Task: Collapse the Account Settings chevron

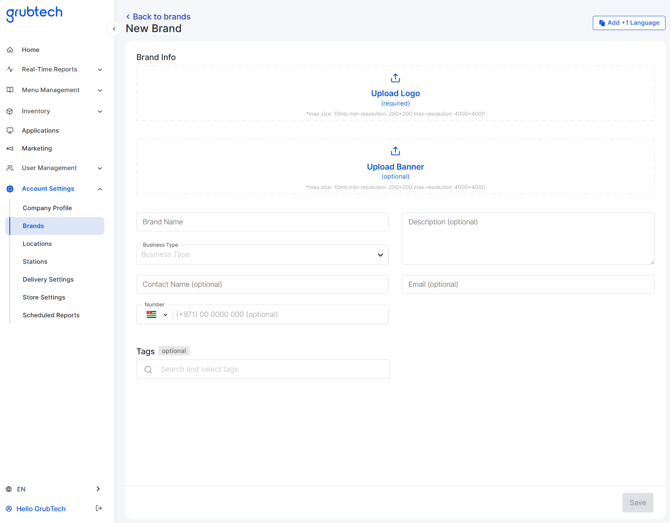Action: coord(100,189)
